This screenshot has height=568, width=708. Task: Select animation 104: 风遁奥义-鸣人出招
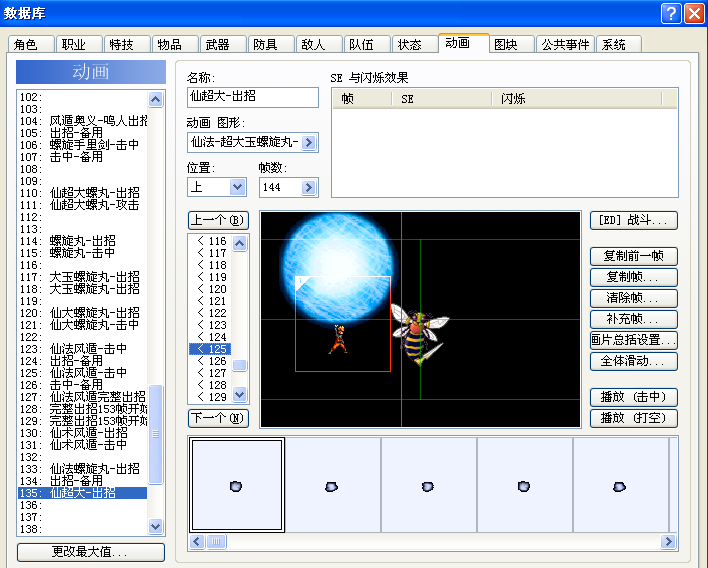(x=83, y=121)
